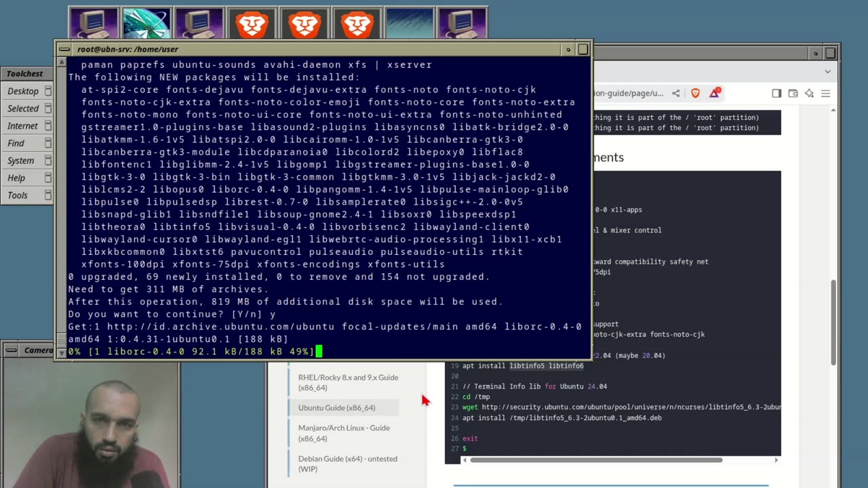Click the tear-off icon beside Internet

click(x=48, y=126)
